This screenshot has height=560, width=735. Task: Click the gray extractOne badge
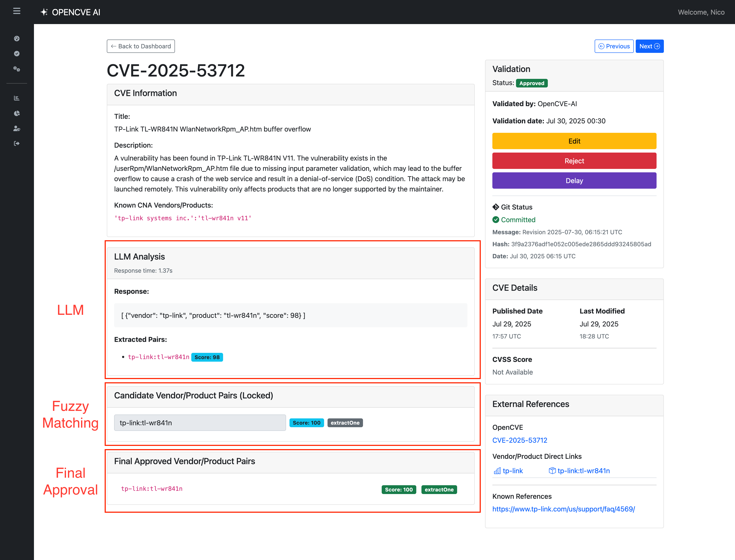[345, 423]
